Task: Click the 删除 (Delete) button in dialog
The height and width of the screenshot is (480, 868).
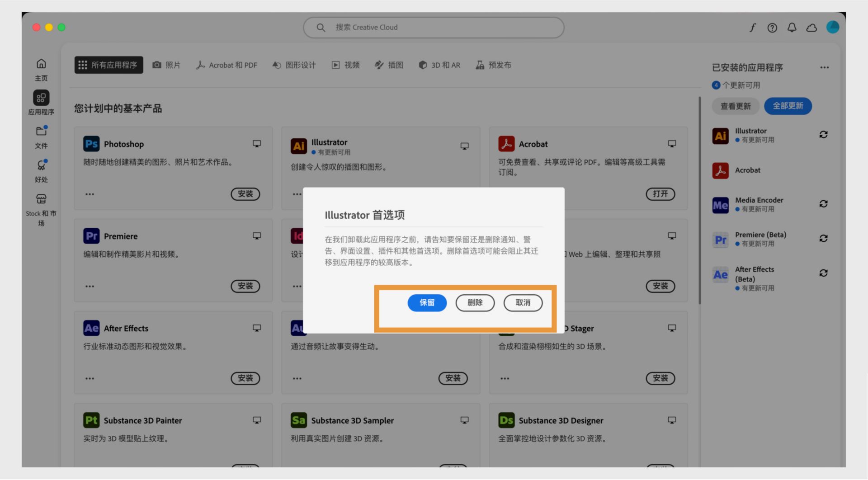Action: 475,303
